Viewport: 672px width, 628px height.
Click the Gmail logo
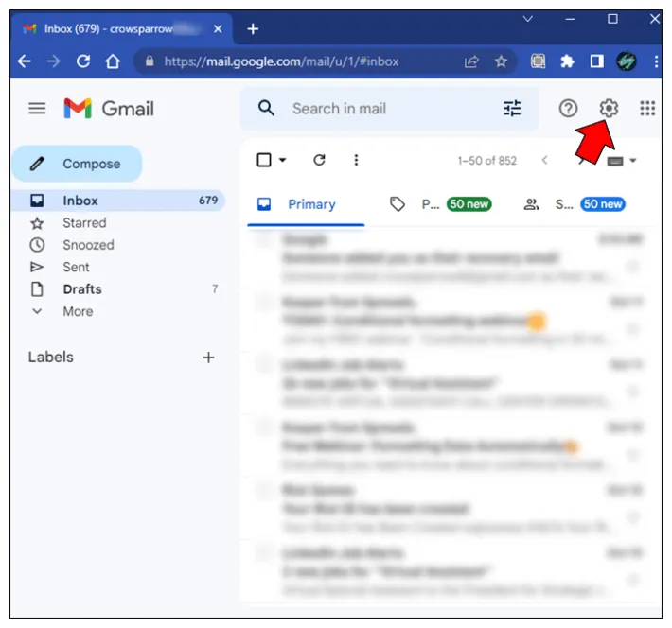pos(109,109)
